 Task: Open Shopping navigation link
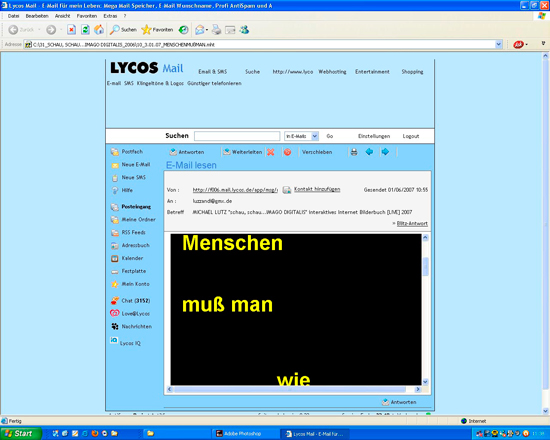pos(412,72)
